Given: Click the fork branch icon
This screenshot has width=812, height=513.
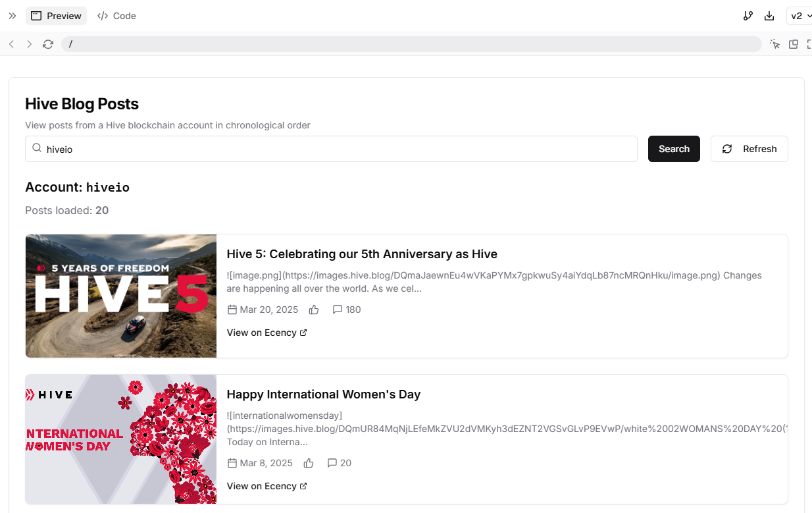Looking at the screenshot, I should pos(748,16).
